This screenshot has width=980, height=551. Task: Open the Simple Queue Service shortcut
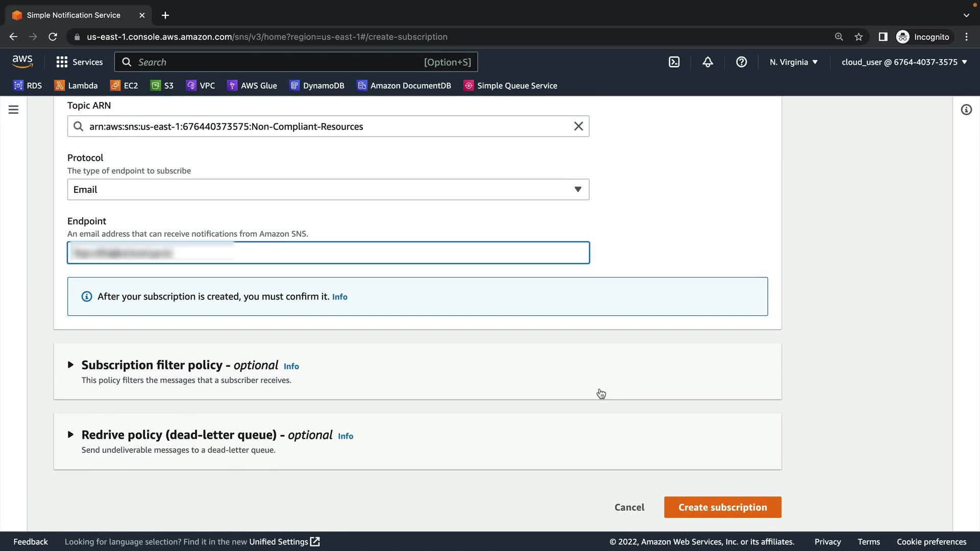point(510,86)
